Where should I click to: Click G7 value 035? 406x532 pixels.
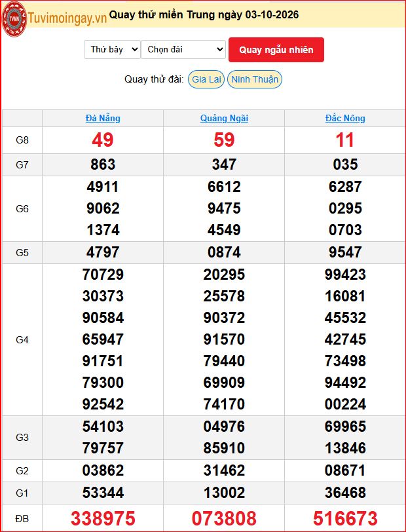[345, 164]
